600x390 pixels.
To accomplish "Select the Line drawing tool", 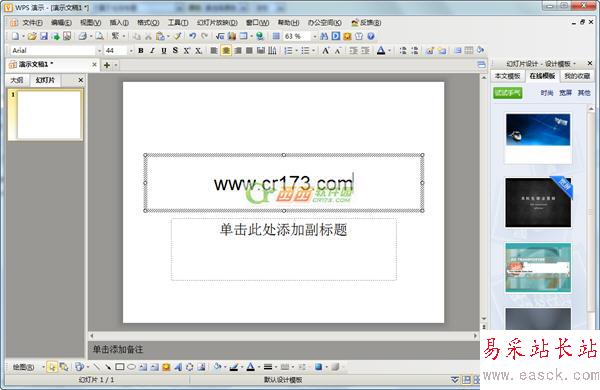I will (x=96, y=367).
